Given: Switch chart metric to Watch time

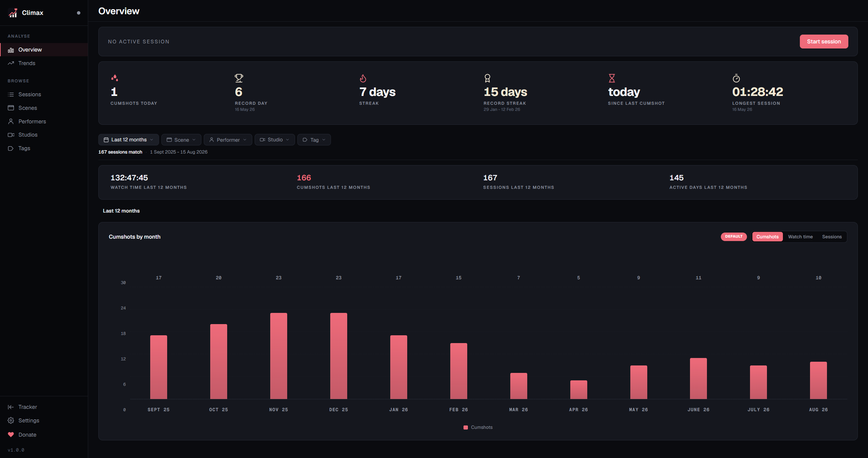Looking at the screenshot, I should pyautogui.click(x=800, y=237).
